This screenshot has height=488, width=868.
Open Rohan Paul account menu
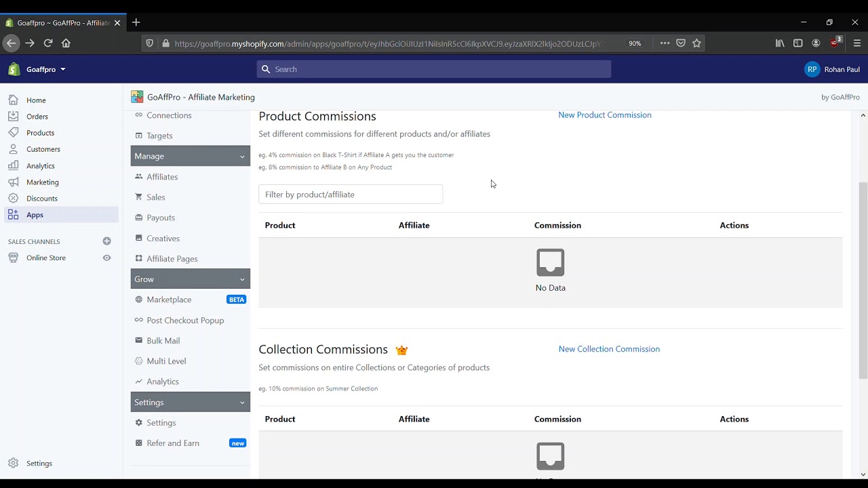832,69
